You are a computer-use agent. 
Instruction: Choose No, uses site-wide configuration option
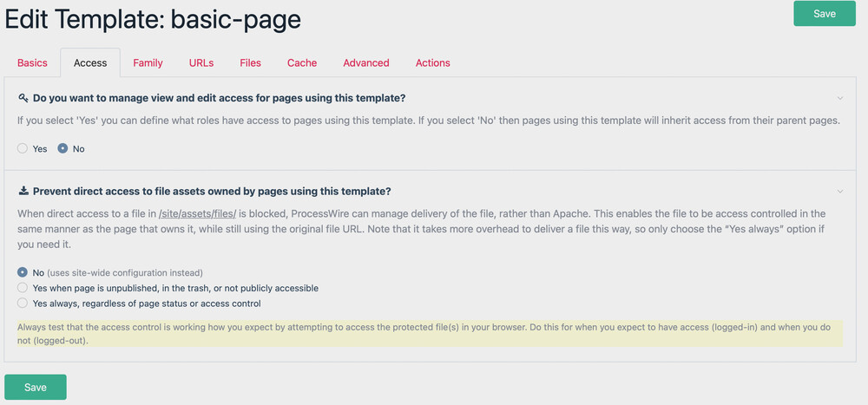pyautogui.click(x=23, y=272)
